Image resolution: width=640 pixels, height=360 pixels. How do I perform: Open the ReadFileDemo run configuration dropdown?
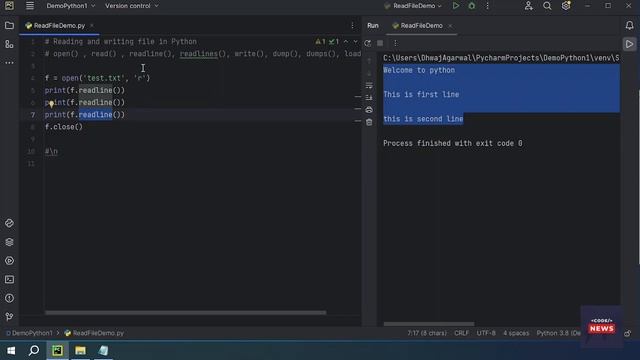pyautogui.click(x=413, y=6)
